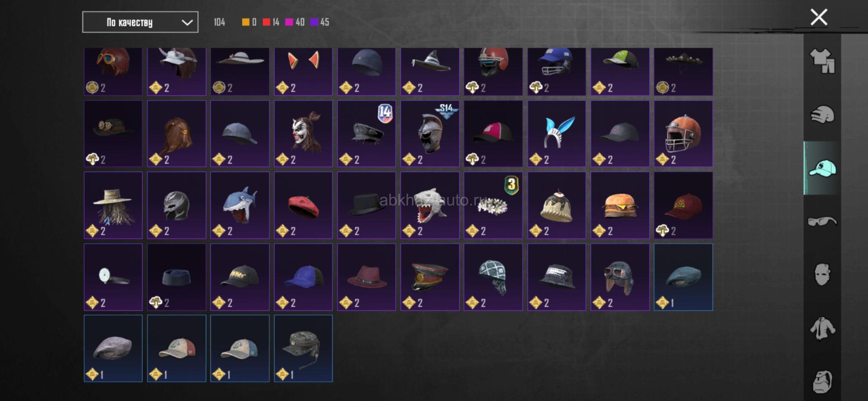Viewport: 868px width, 401px height.
Task: Select the shark head hat item
Action: pos(240,205)
